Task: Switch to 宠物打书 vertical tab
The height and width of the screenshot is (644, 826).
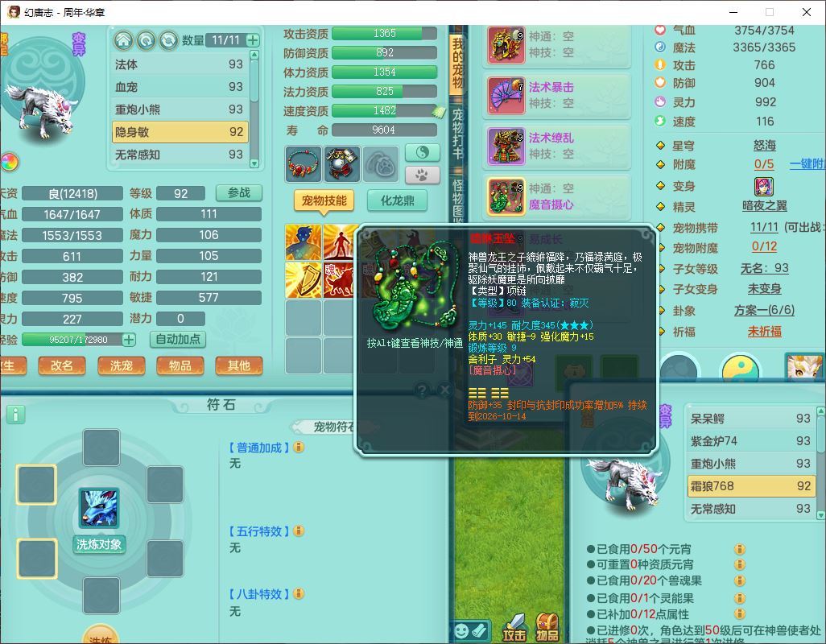Action: click(457, 134)
